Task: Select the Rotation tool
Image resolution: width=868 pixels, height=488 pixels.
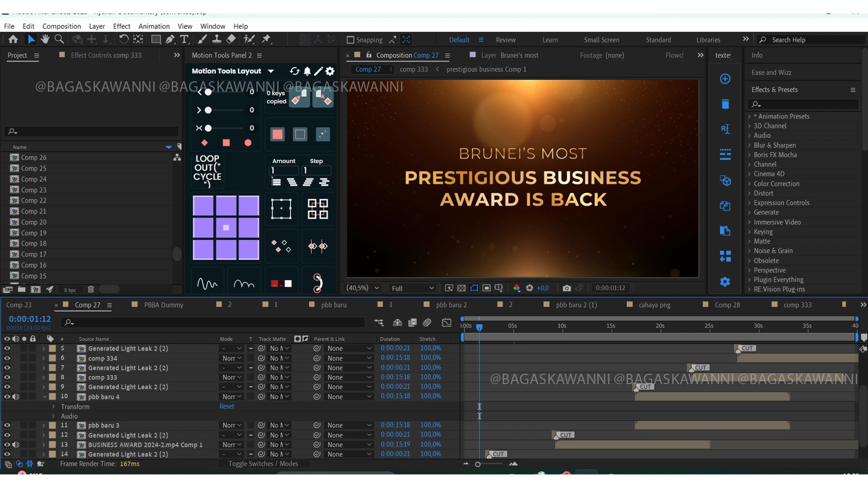Action: tap(123, 39)
